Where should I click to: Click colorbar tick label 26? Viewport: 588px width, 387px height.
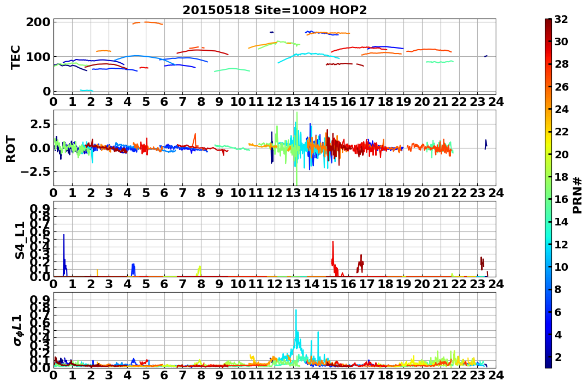pos(561,87)
